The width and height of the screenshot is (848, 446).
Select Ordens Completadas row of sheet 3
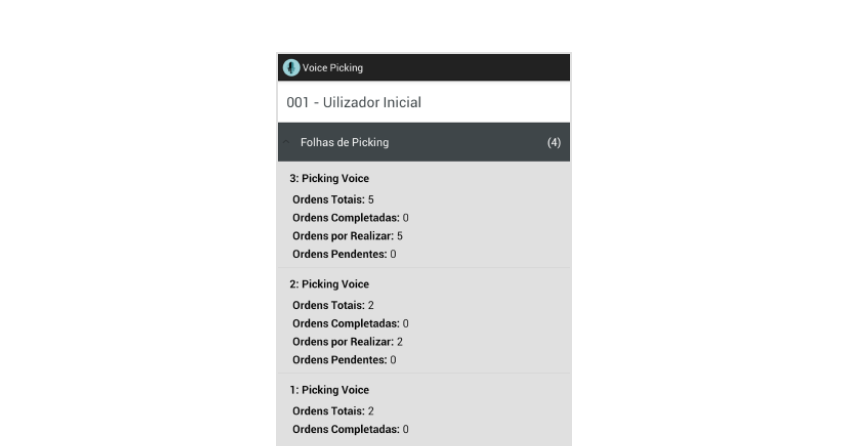pos(350,218)
